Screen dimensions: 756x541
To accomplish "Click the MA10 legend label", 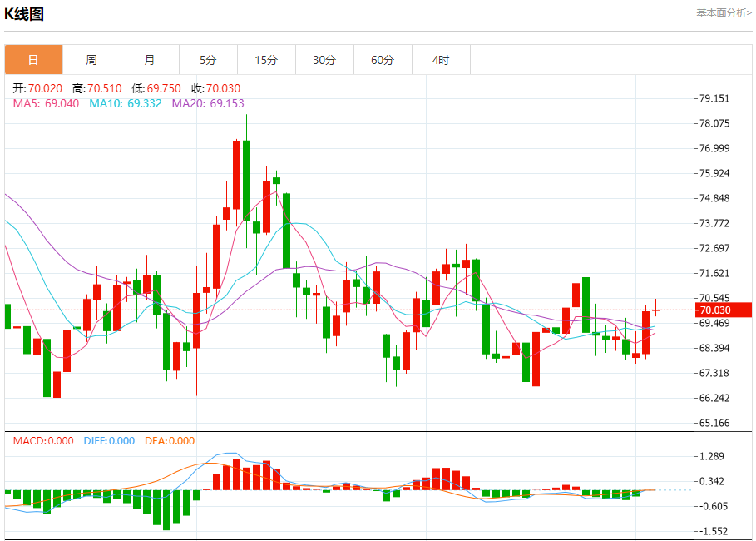I will coord(126,103).
